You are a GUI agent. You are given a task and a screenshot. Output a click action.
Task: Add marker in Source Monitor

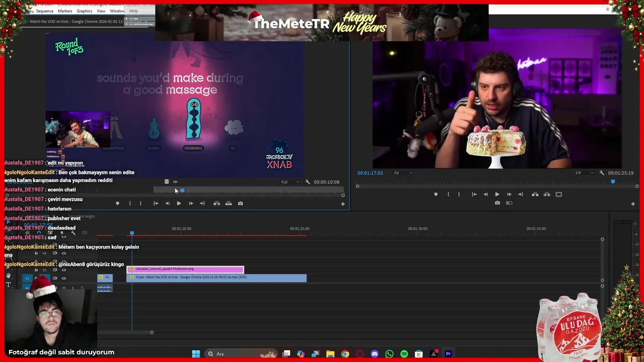pyautogui.click(x=118, y=204)
